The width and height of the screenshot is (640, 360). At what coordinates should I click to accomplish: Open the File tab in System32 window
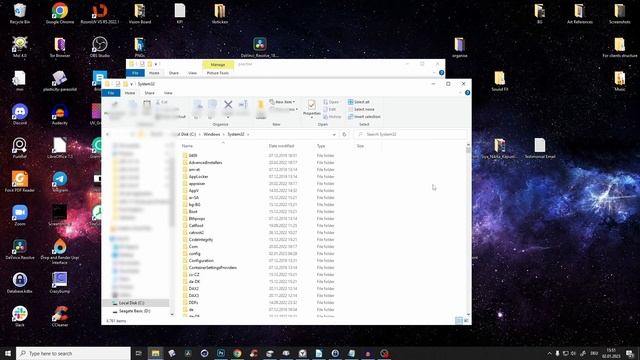click(x=111, y=93)
